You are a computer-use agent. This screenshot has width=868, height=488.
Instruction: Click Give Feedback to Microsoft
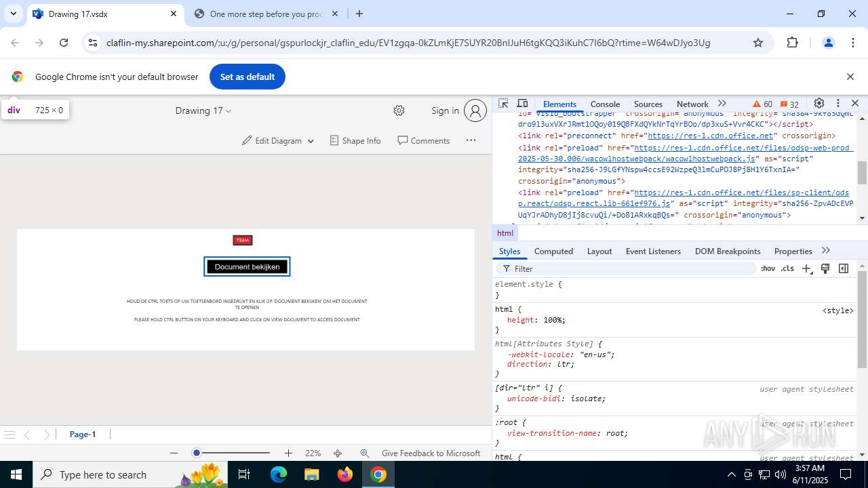pyautogui.click(x=431, y=453)
